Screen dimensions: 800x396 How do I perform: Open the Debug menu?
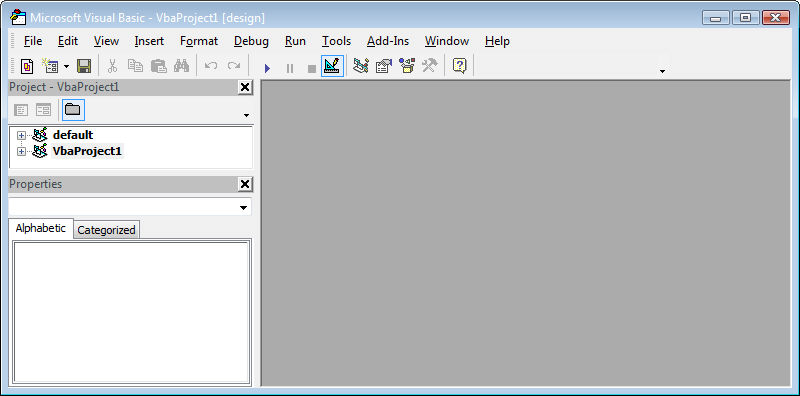pyautogui.click(x=252, y=41)
